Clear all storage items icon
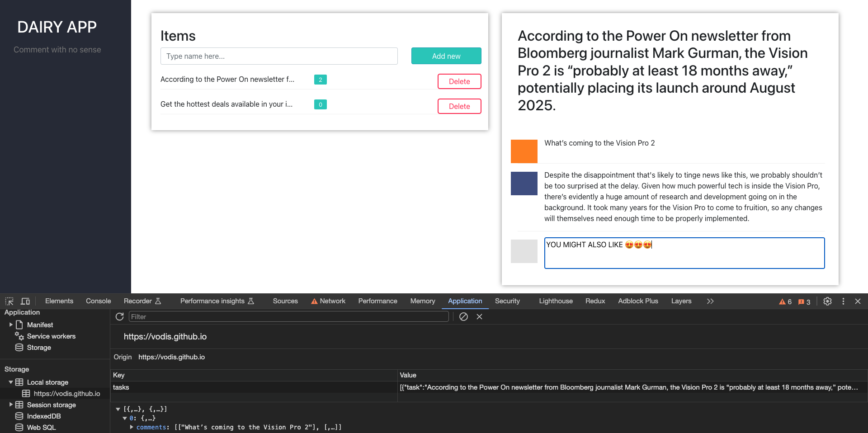 pyautogui.click(x=463, y=316)
